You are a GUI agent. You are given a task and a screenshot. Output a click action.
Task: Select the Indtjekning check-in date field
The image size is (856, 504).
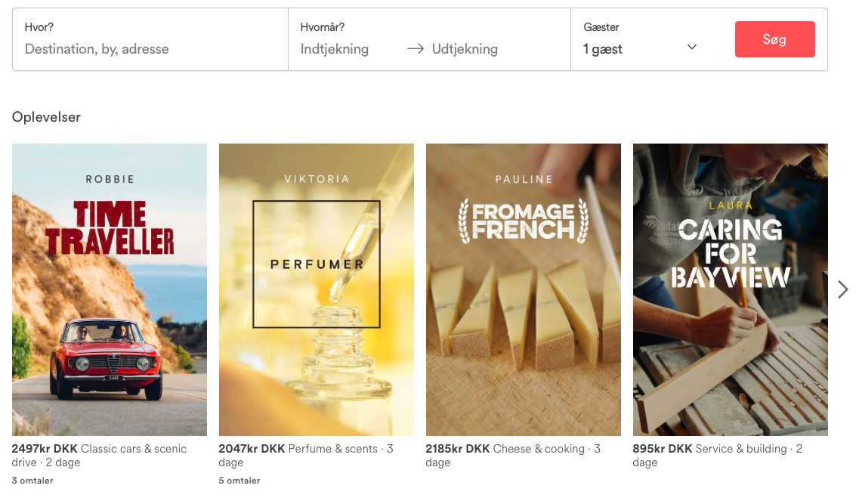pos(335,49)
